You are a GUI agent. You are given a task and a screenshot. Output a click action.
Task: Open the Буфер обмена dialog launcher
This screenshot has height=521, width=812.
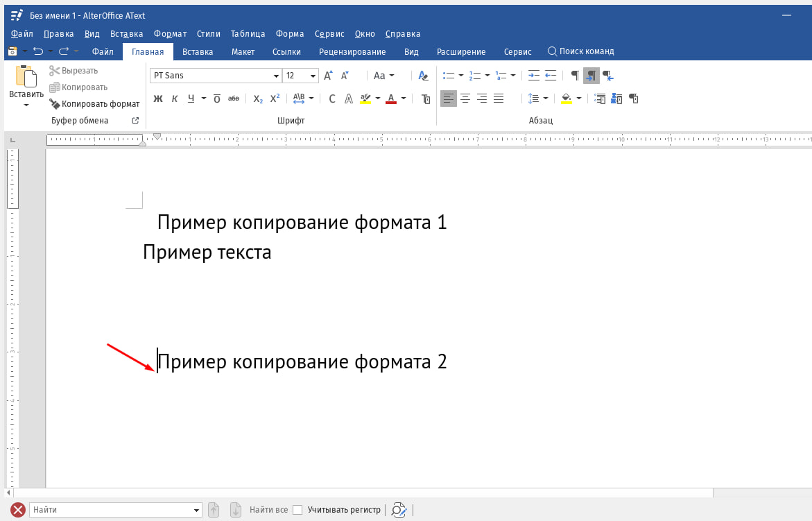coord(135,121)
